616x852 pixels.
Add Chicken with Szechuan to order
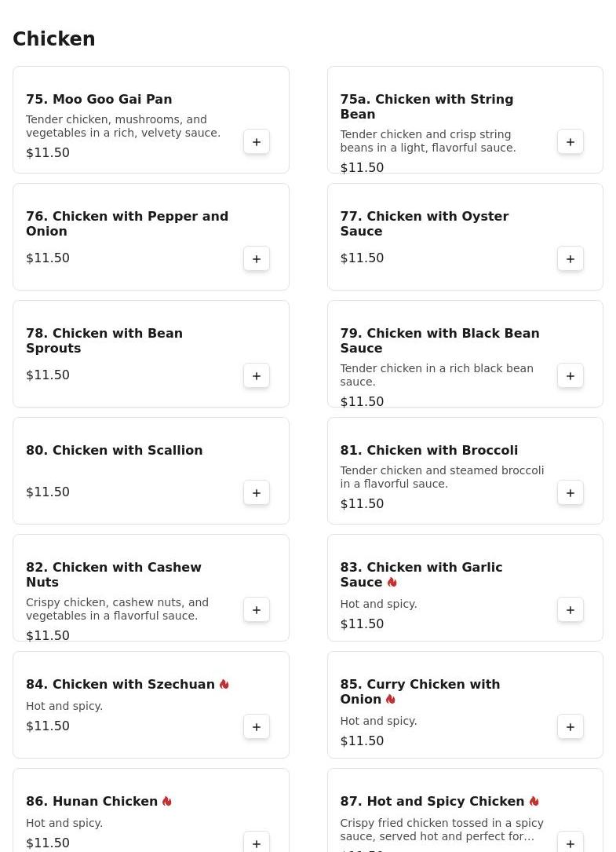tap(257, 727)
